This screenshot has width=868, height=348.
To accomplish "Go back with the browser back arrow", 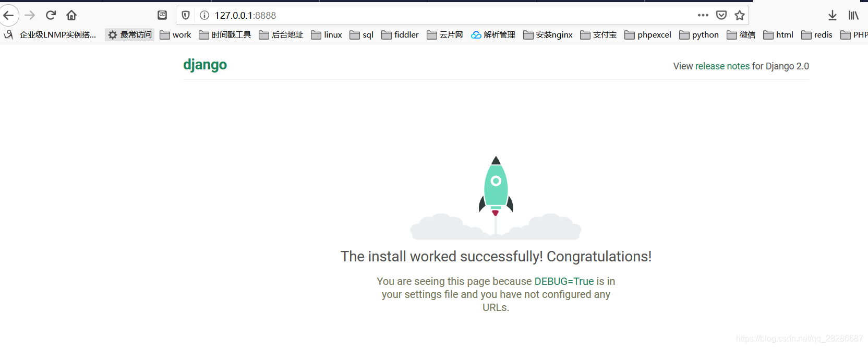I will pyautogui.click(x=8, y=15).
